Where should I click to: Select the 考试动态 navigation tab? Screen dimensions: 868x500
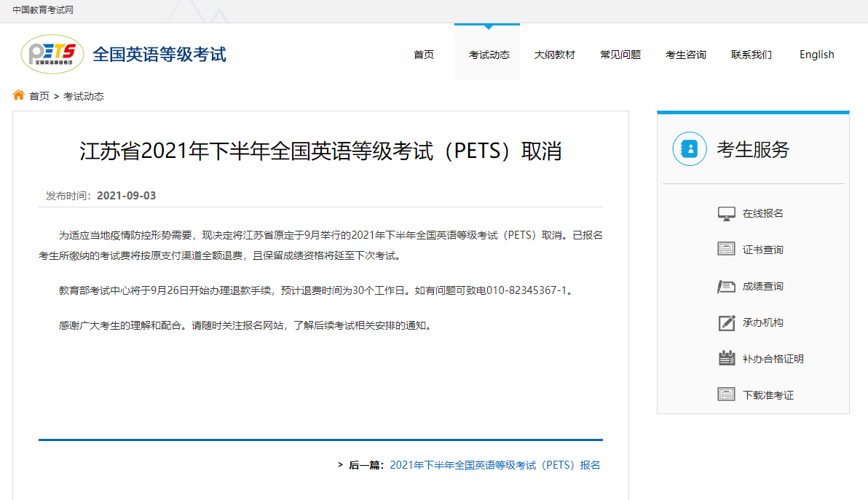(x=489, y=55)
